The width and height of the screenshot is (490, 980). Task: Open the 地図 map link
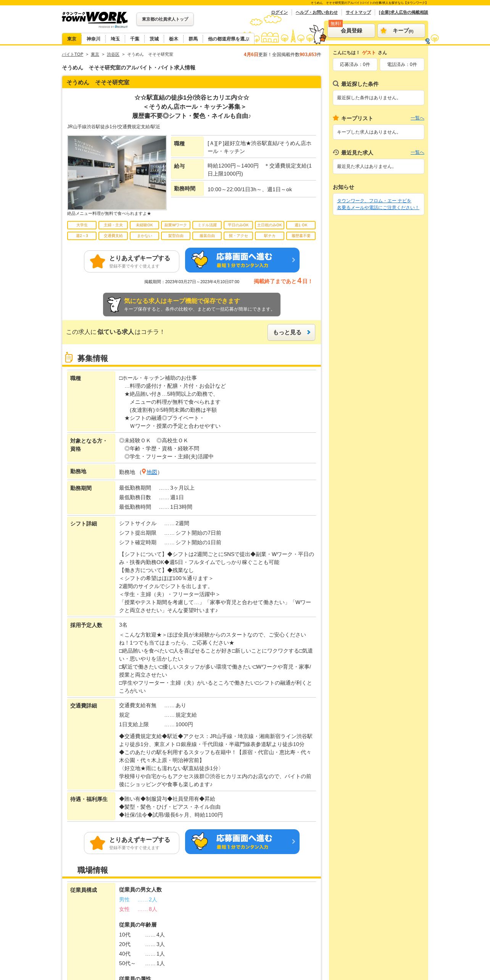152,472
